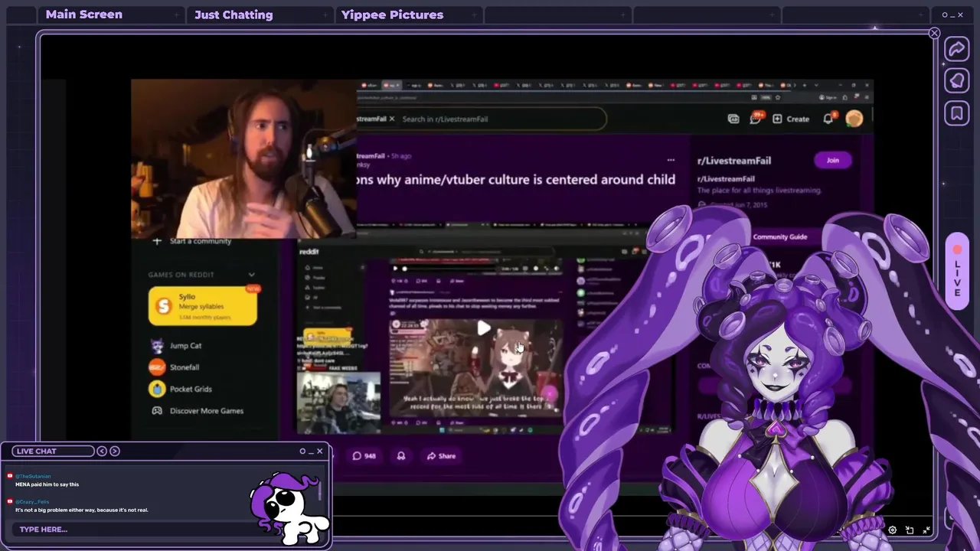Click Share on the Reddit post
The height and width of the screenshot is (551, 980).
click(441, 456)
